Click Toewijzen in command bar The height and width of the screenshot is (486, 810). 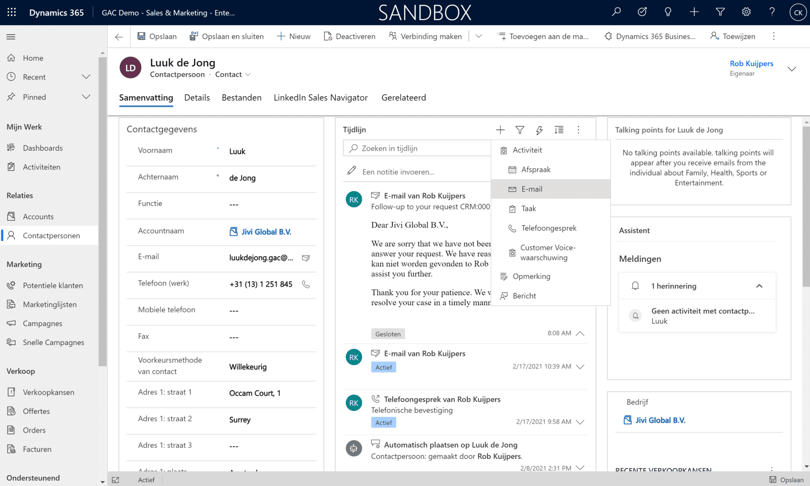(x=733, y=36)
